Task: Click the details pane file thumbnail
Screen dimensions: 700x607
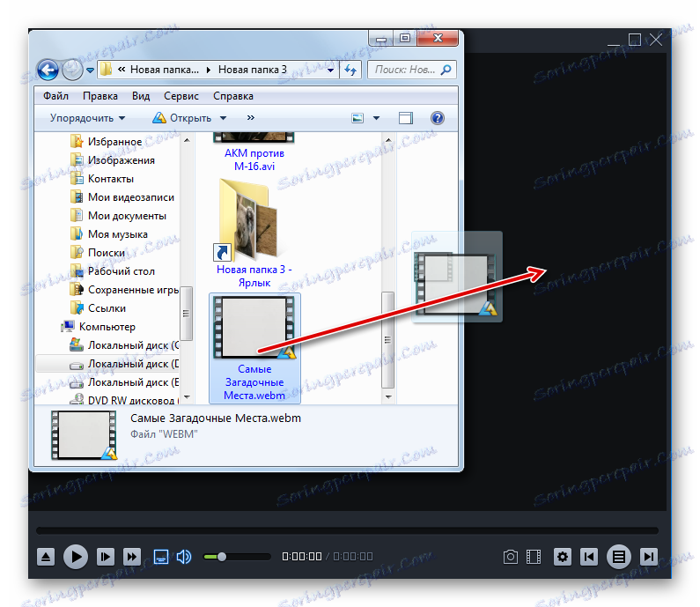Action: pos(84,435)
